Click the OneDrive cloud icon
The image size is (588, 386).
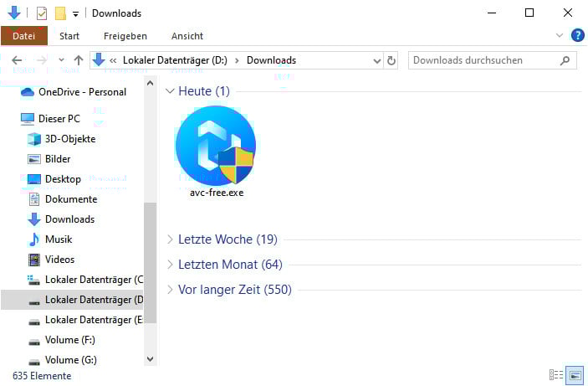point(28,92)
